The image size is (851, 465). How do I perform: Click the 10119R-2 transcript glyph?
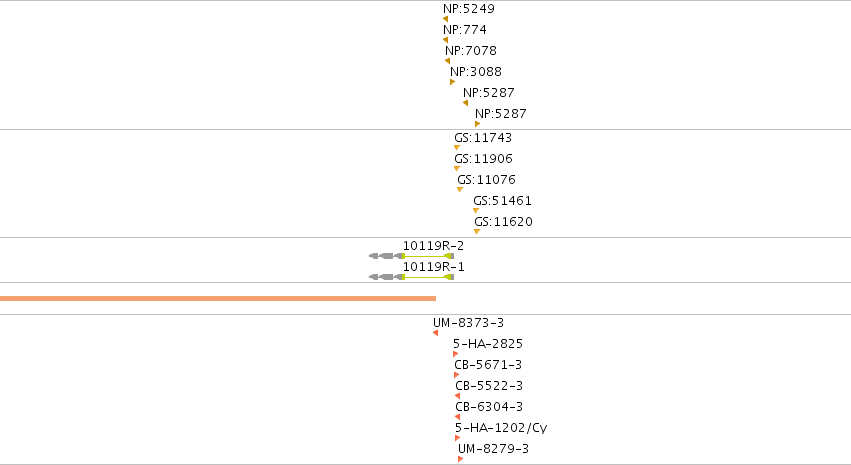click(x=411, y=256)
